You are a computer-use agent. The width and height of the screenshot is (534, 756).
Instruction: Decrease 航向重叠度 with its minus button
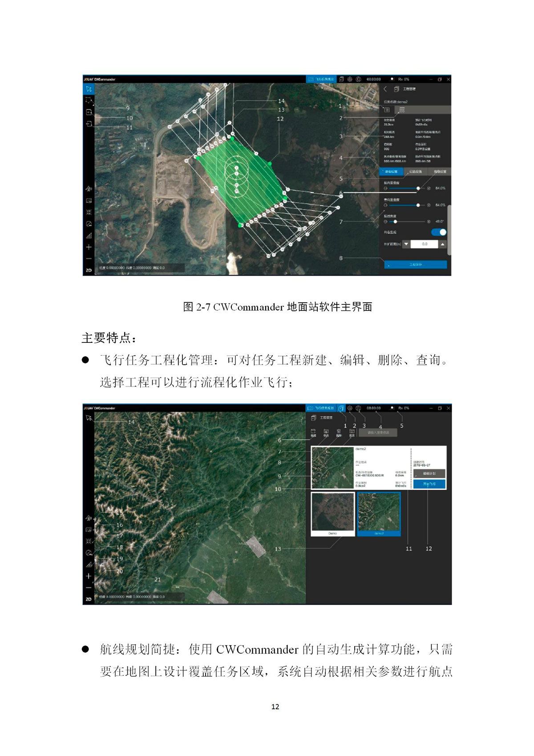tap(386, 188)
